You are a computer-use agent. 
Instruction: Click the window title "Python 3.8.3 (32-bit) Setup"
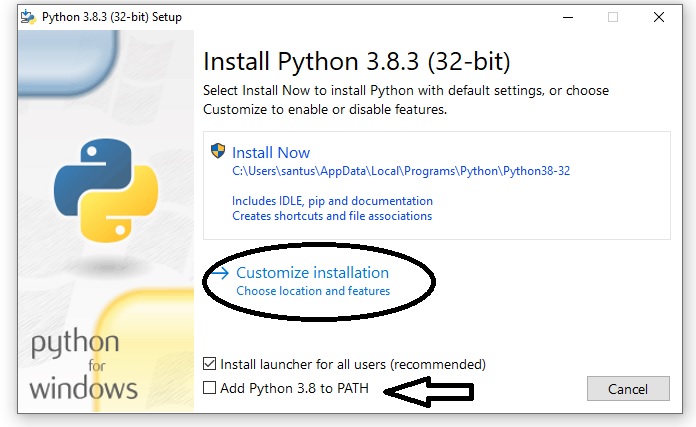coord(112,17)
